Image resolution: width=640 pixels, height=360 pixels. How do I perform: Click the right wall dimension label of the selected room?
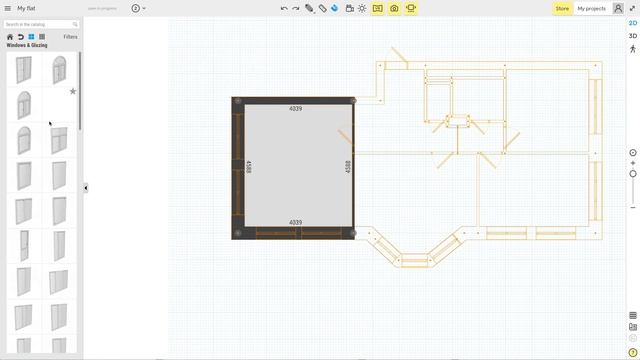pyautogui.click(x=348, y=167)
